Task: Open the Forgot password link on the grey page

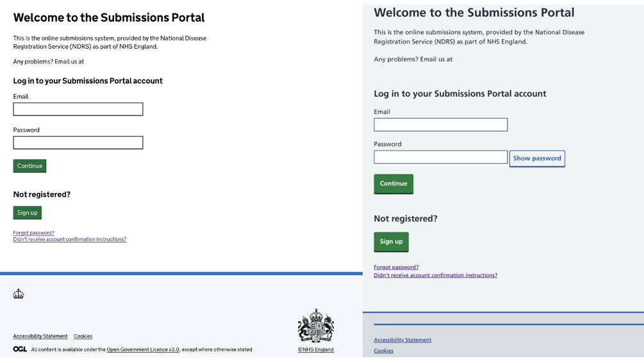Action: (396, 267)
